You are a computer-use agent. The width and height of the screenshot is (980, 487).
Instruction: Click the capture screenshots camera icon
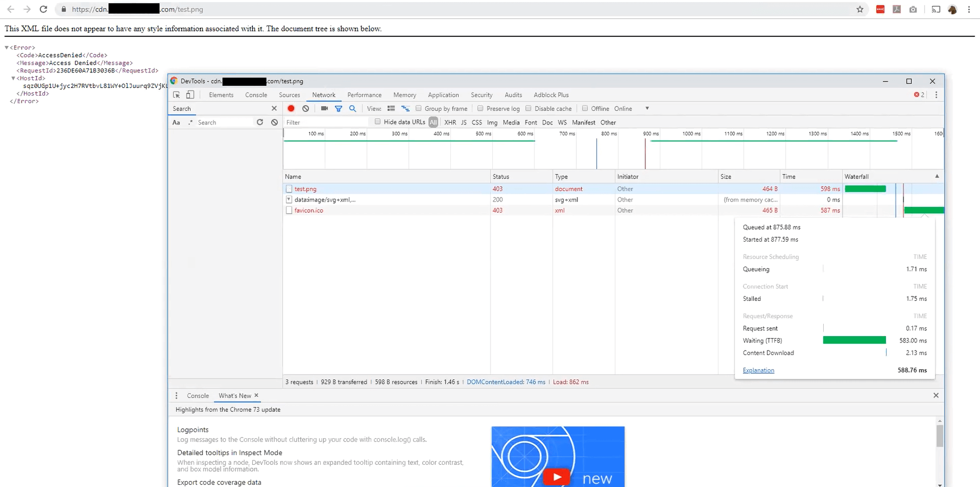pos(324,109)
